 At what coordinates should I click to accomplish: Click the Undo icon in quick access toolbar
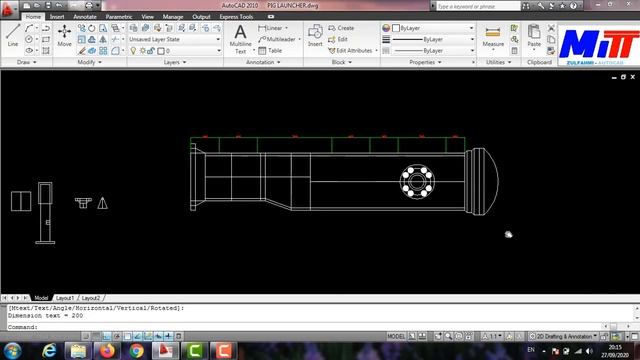click(x=59, y=6)
